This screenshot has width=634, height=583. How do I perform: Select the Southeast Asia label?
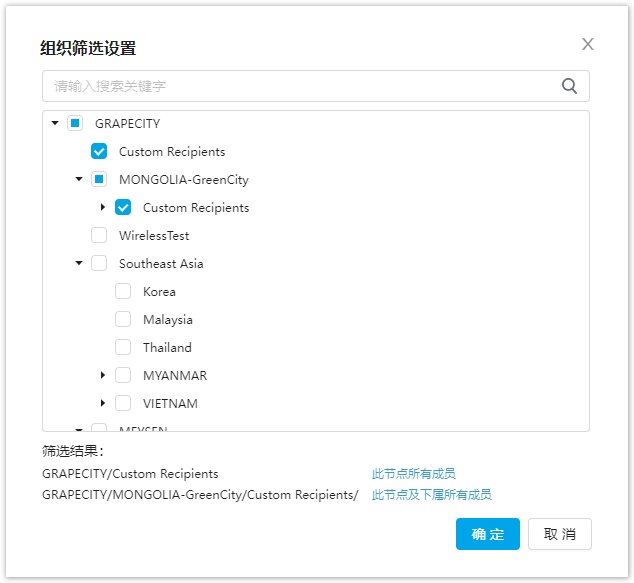click(161, 264)
